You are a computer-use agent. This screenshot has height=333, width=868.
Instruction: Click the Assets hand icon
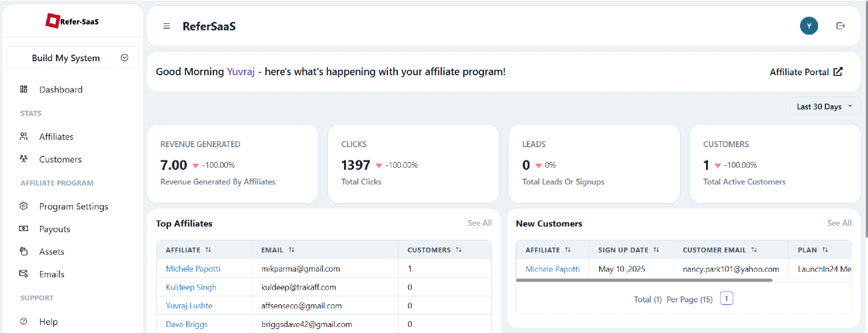24,252
